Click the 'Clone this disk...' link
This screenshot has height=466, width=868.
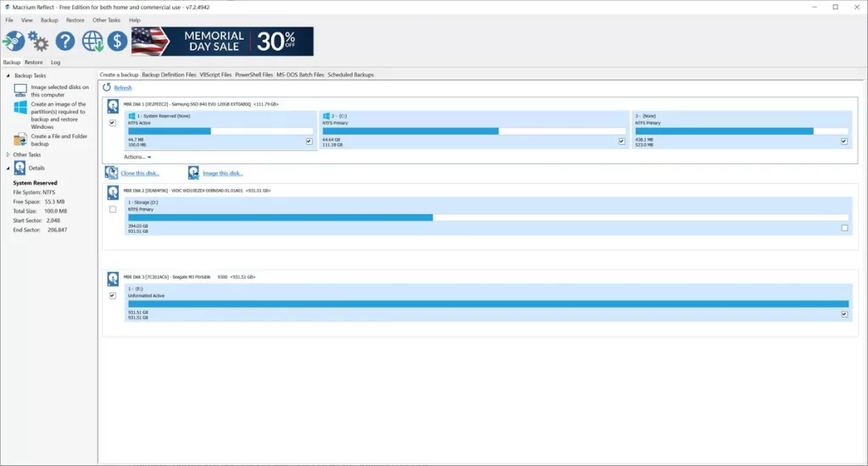click(x=140, y=173)
